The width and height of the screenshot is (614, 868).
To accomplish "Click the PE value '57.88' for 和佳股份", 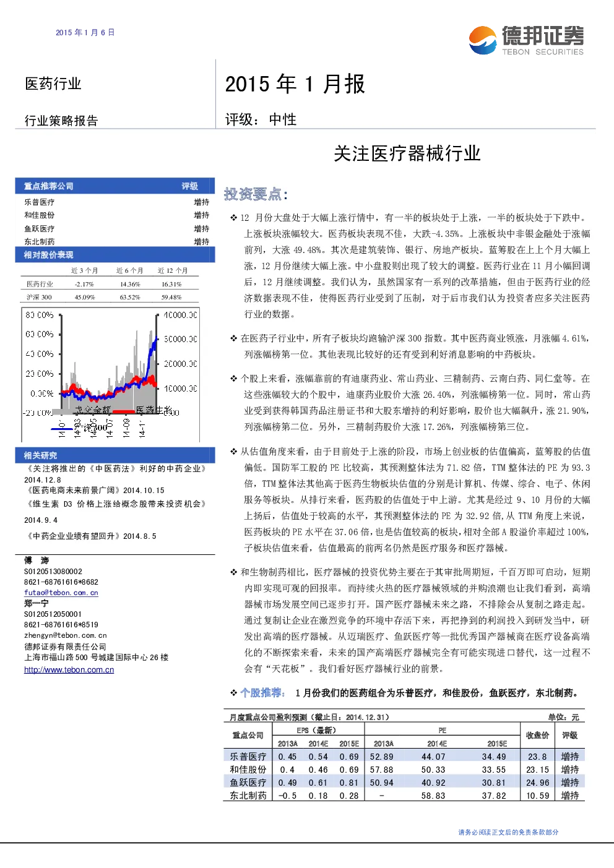I will (x=381, y=770).
